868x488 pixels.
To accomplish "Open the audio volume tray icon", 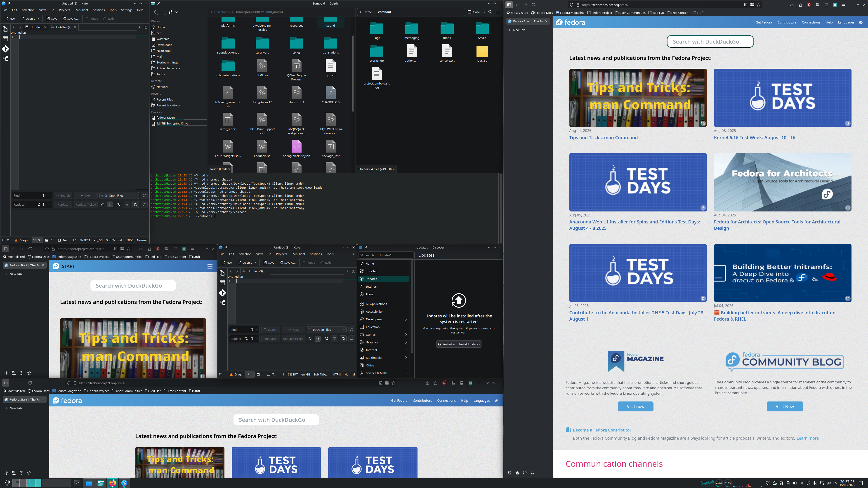I will 795,483.
